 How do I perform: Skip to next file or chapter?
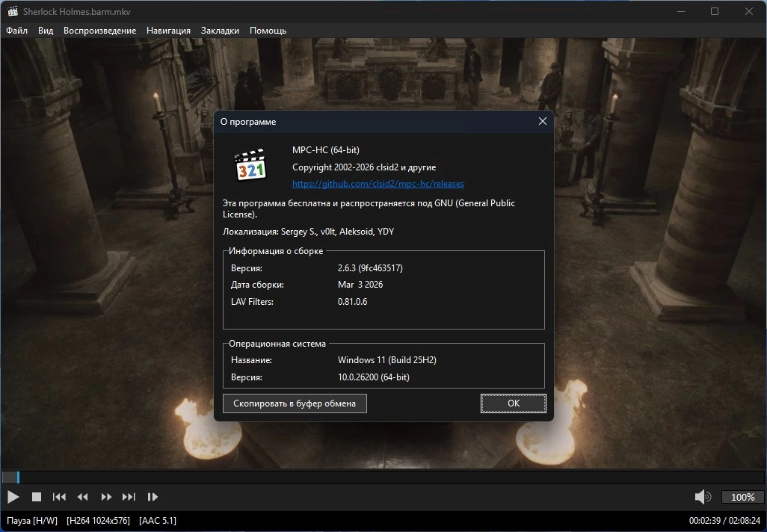tap(129, 497)
